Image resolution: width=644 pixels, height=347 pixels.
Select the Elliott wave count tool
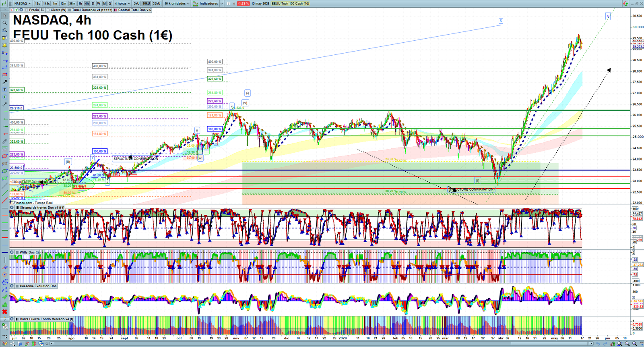click(x=4, y=282)
